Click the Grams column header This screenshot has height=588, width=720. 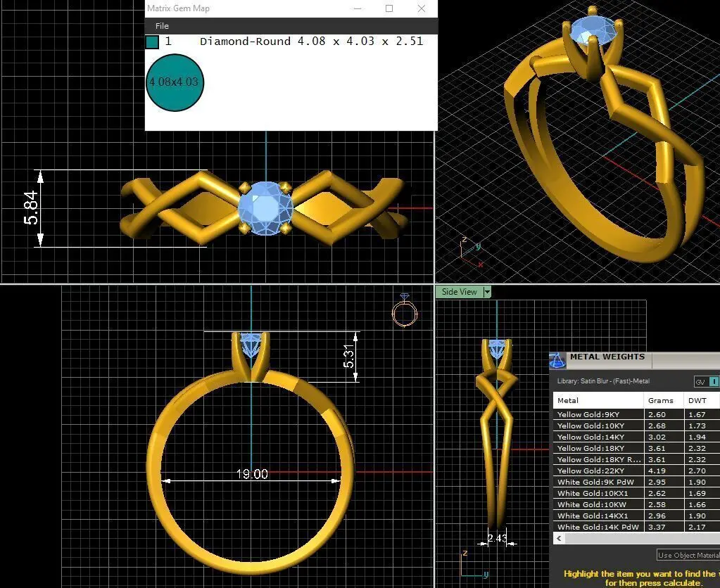click(664, 400)
